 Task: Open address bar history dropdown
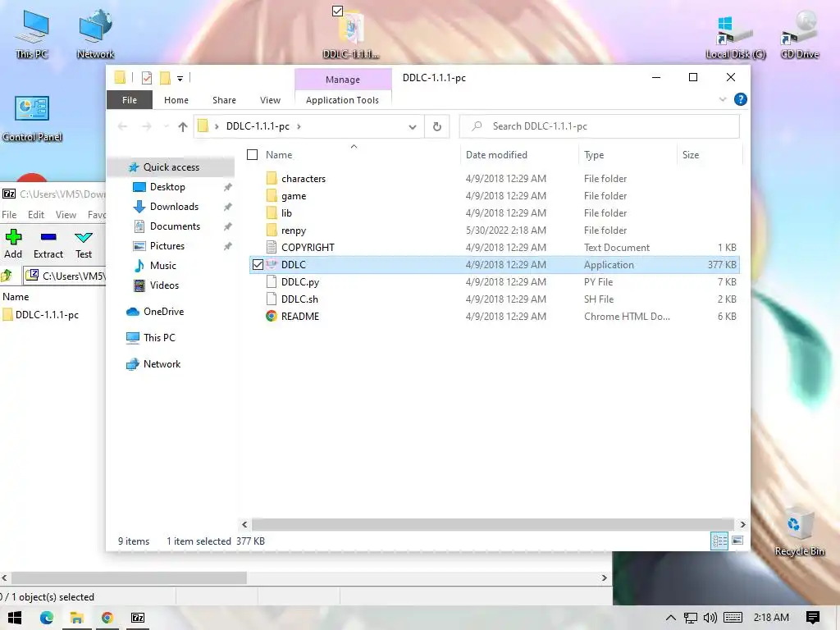coord(413,127)
